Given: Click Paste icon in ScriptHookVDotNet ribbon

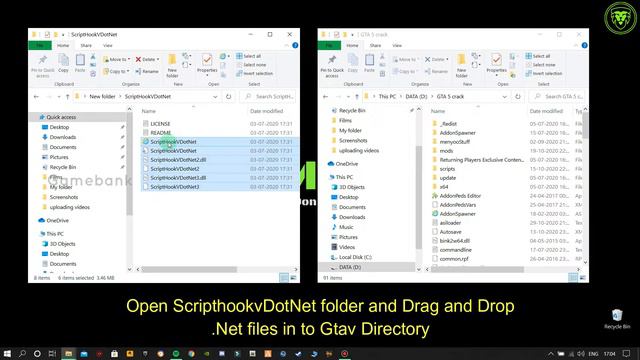Looking at the screenshot, I should [80, 63].
